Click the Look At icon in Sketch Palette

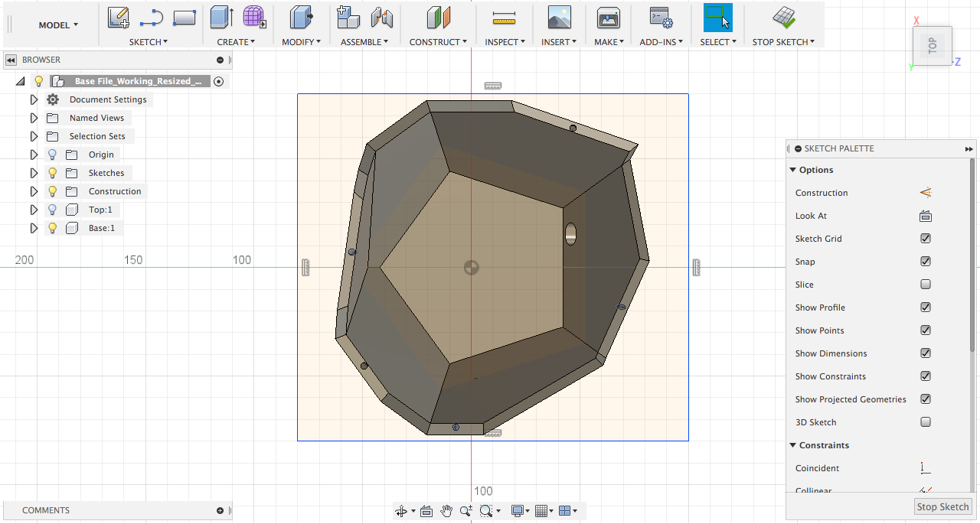[925, 216]
